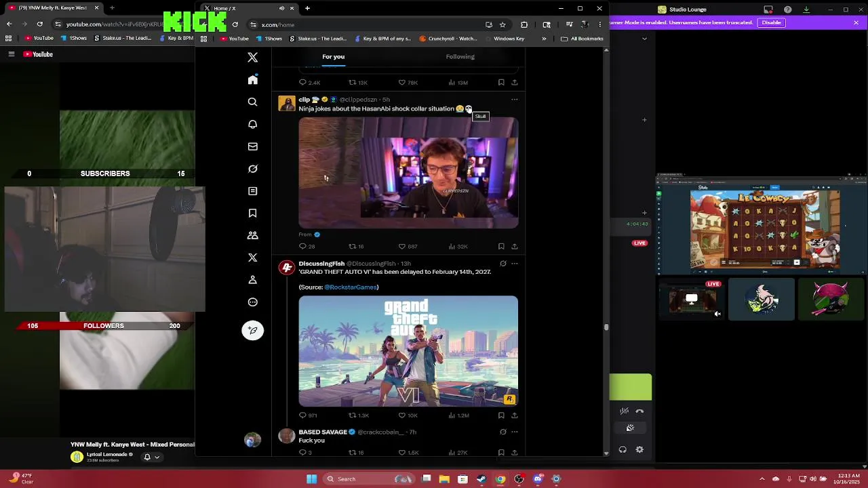The height and width of the screenshot is (488, 868).
Task: Open Discord help question icon
Action: (x=787, y=9)
